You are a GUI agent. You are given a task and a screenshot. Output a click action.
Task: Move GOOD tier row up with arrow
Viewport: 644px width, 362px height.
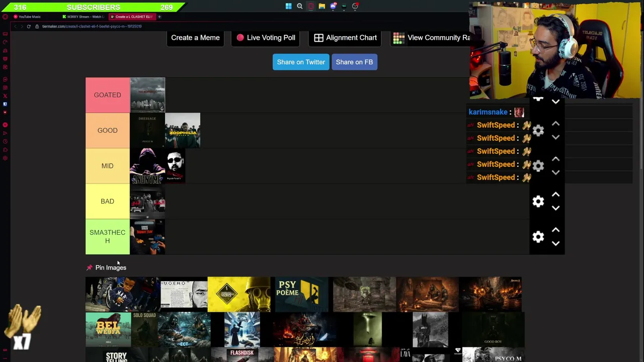tap(555, 124)
